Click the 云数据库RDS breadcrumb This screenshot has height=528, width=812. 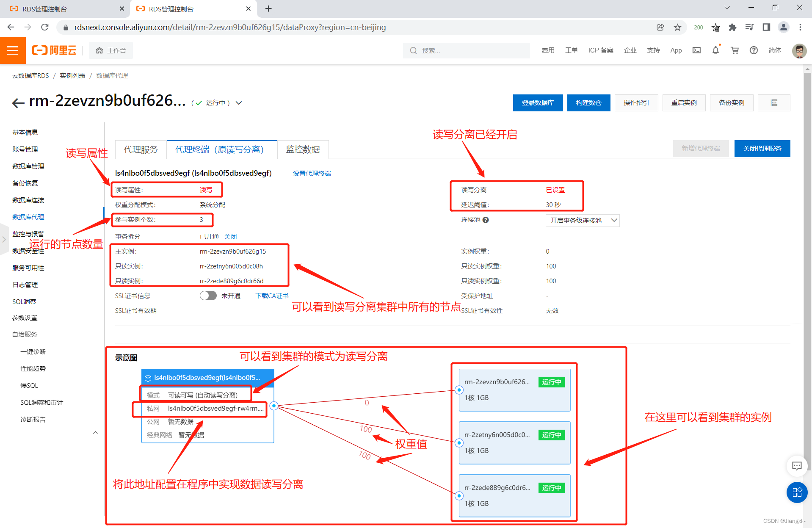(30, 75)
